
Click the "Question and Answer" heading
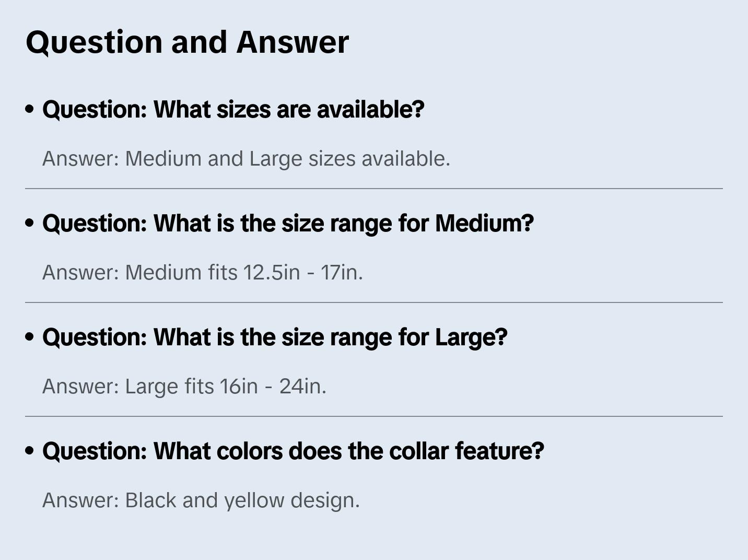pos(187,42)
